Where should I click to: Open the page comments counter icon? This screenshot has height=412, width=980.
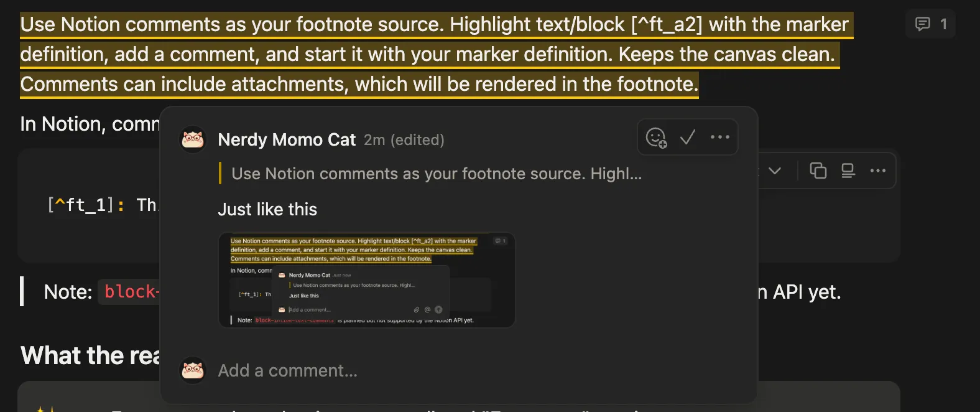(930, 24)
